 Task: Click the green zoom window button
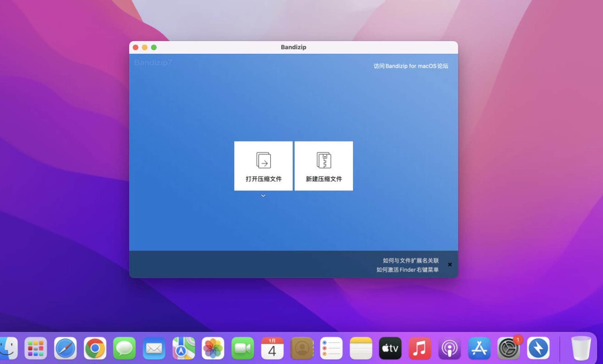[154, 47]
